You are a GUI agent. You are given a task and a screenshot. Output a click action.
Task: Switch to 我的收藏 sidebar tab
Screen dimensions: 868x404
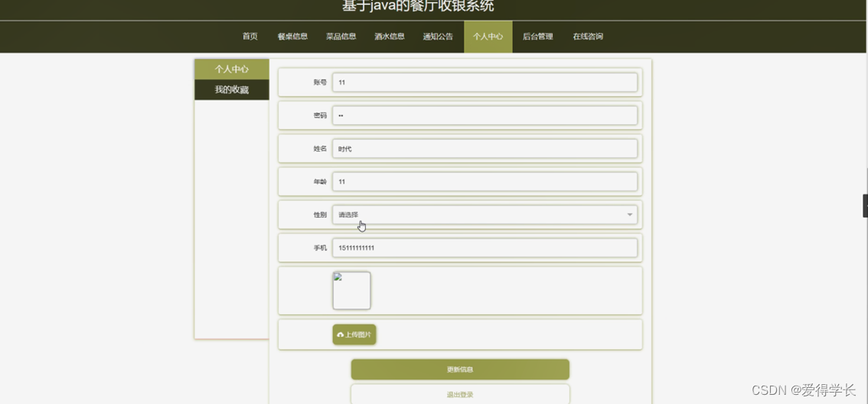(231, 90)
